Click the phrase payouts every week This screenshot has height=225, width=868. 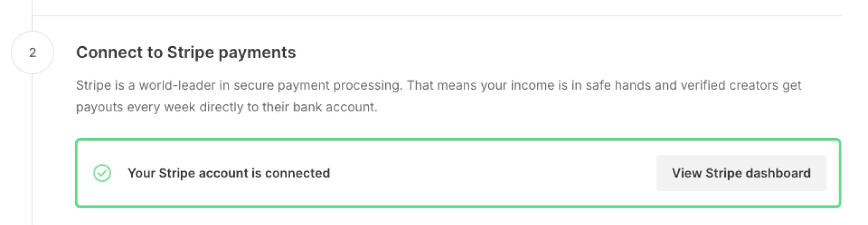[136, 107]
